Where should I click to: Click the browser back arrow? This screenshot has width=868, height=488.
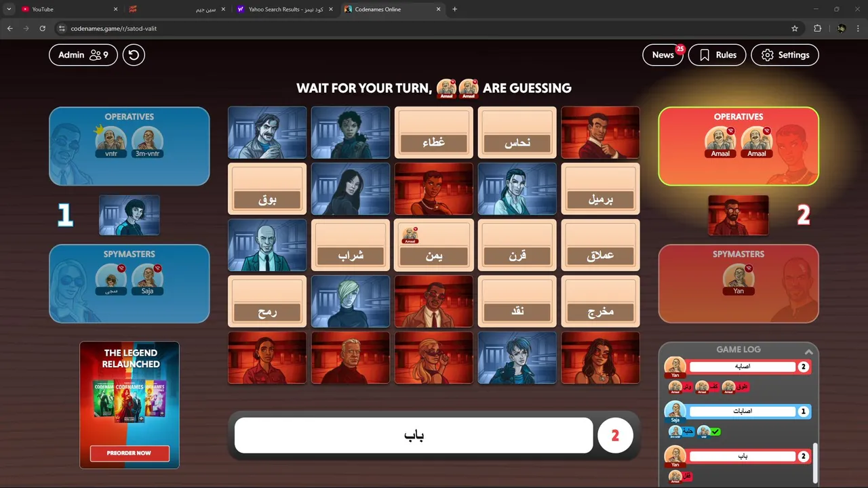(9, 28)
